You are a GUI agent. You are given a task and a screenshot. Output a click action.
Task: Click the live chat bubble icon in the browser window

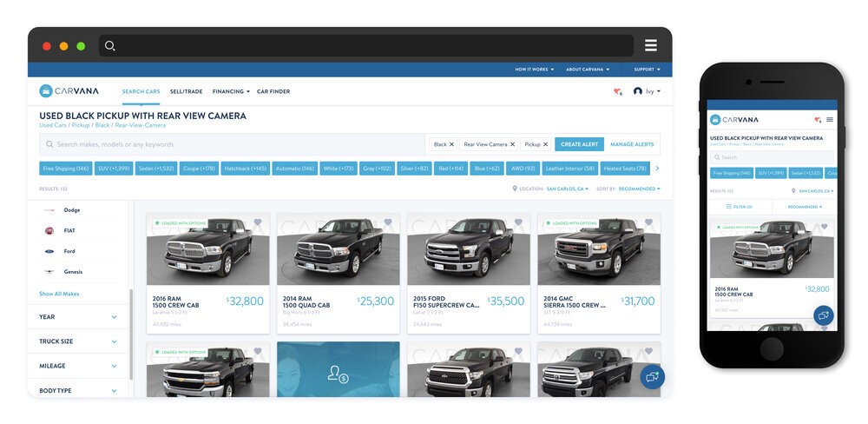point(653,377)
